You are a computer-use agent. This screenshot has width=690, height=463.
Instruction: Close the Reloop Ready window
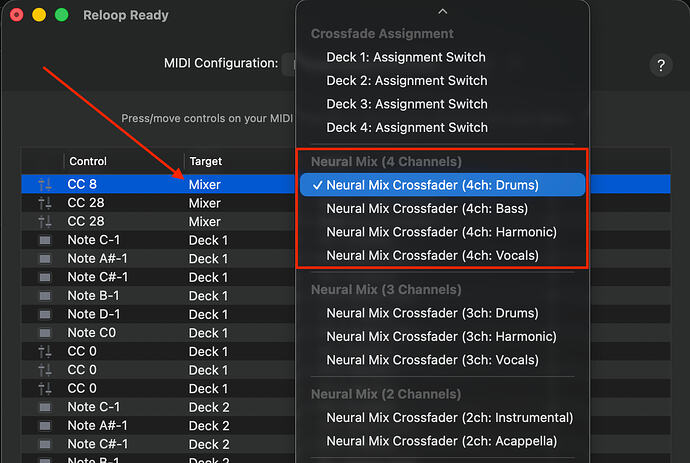click(17, 15)
